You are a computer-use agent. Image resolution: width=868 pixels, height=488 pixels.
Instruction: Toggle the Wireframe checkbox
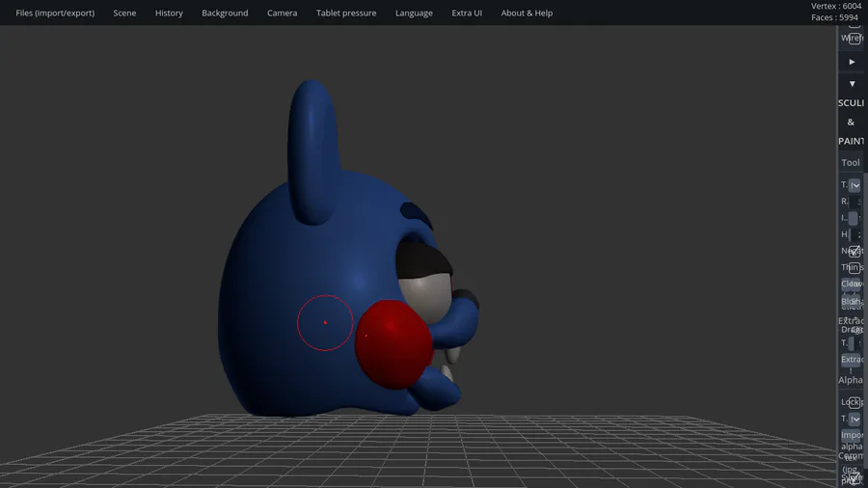[x=854, y=39]
